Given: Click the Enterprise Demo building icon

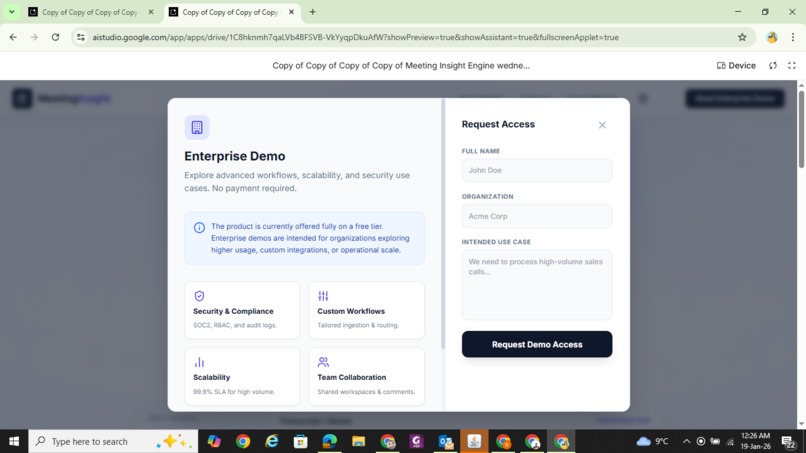Looking at the screenshot, I should click(197, 127).
